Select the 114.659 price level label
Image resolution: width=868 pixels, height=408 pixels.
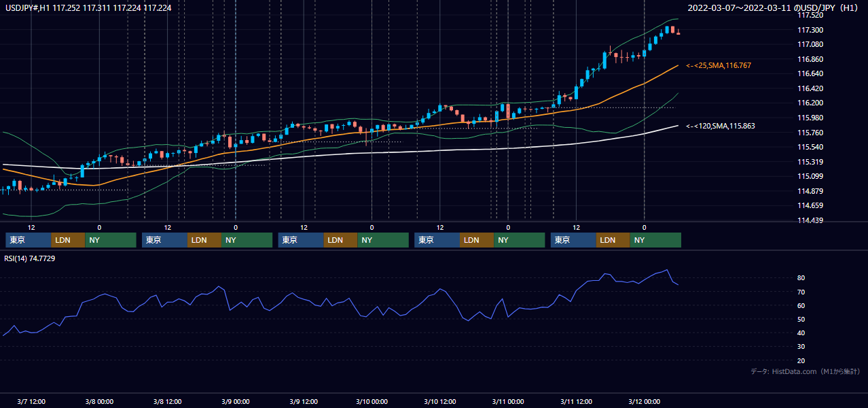810,205
